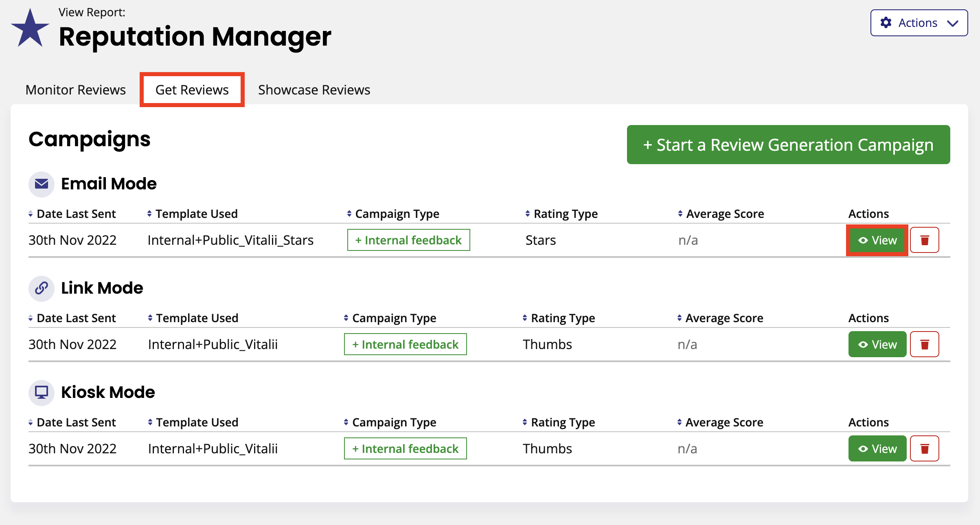The width and height of the screenshot is (980, 525).
Task: Click the gear icon in Actions button
Action: tap(886, 22)
